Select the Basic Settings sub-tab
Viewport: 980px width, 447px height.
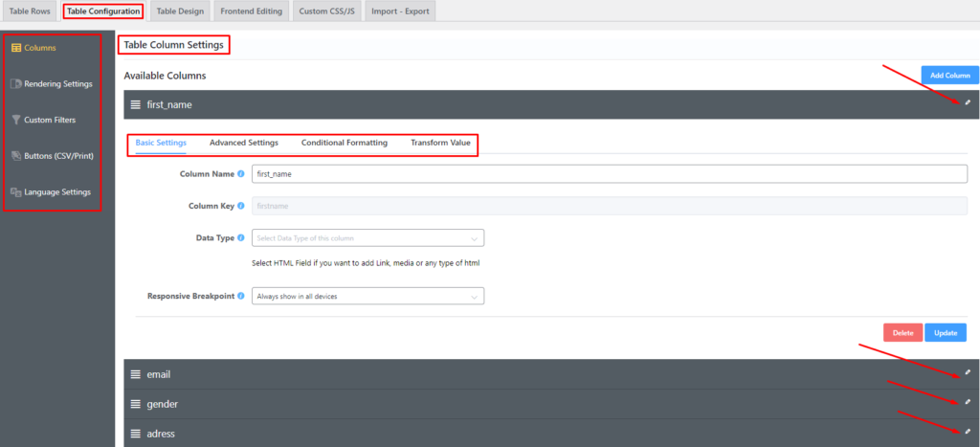coord(161,144)
